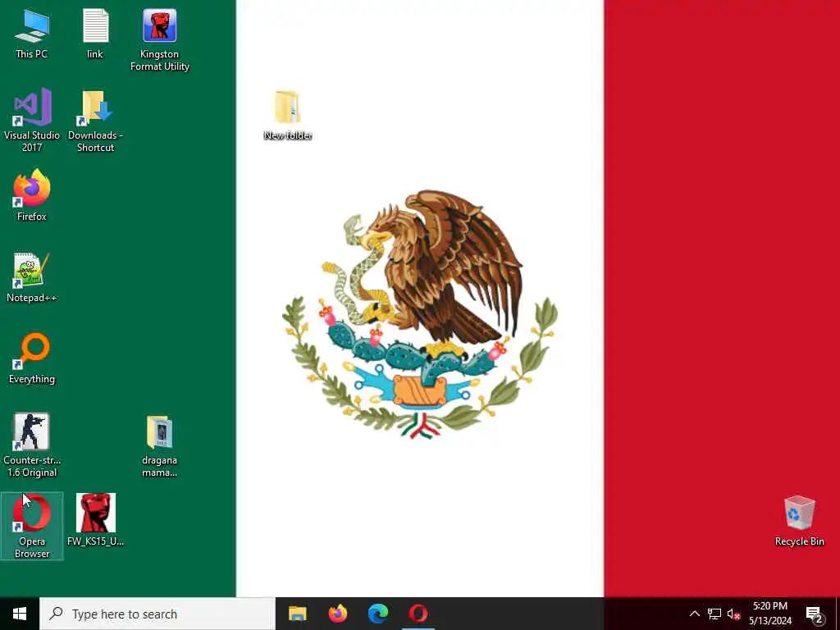Open the clock showing 5:20 PM
This screenshot has width=840, height=630.
pyautogui.click(x=770, y=614)
